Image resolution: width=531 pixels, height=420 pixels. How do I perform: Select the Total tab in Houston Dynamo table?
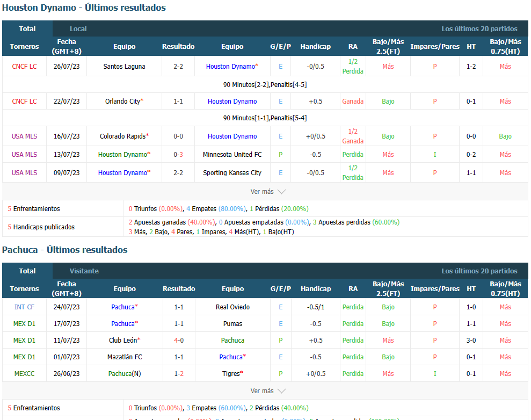pos(27,29)
